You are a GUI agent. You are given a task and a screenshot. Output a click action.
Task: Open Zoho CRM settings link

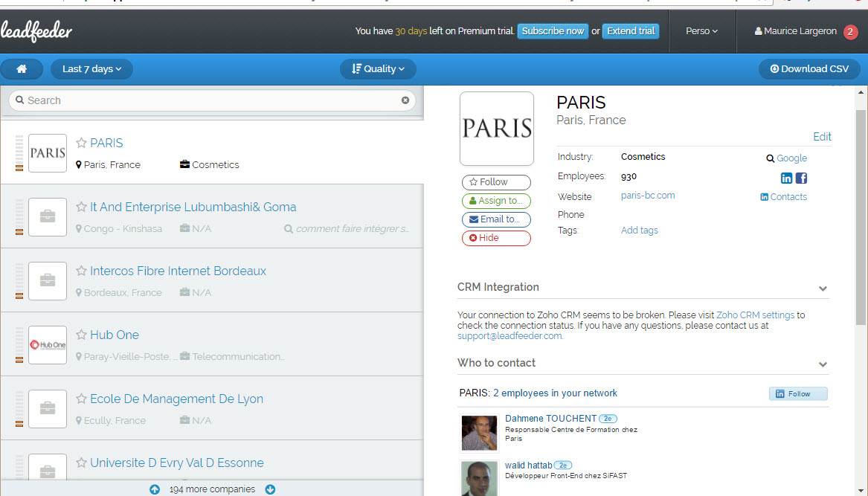(x=755, y=315)
